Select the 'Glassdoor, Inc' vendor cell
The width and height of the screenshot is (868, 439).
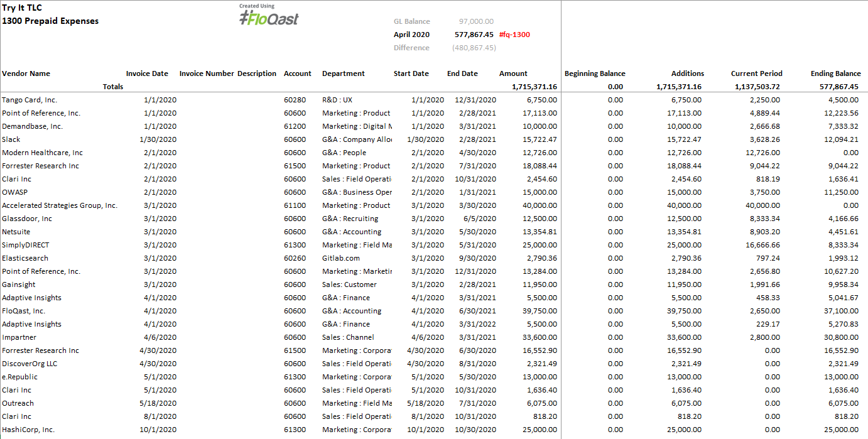pos(27,219)
